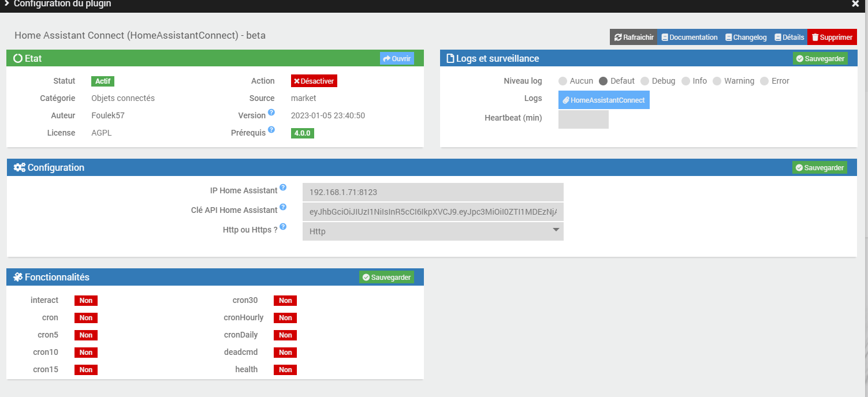Click the Non badge for cron15
This screenshot has width=868, height=397.
[86, 369]
